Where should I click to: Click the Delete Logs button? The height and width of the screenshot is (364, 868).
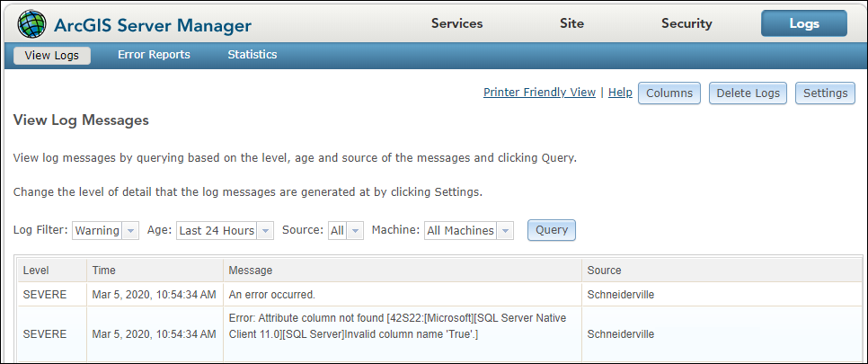click(748, 93)
